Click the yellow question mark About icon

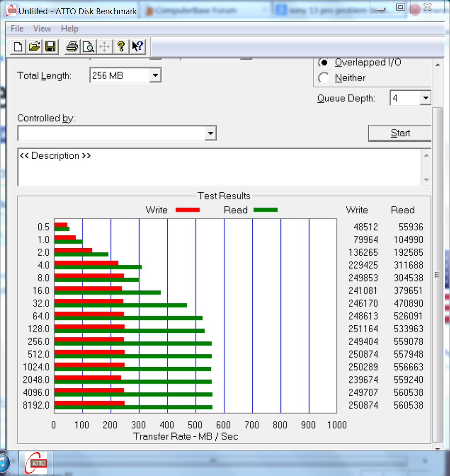[x=121, y=47]
